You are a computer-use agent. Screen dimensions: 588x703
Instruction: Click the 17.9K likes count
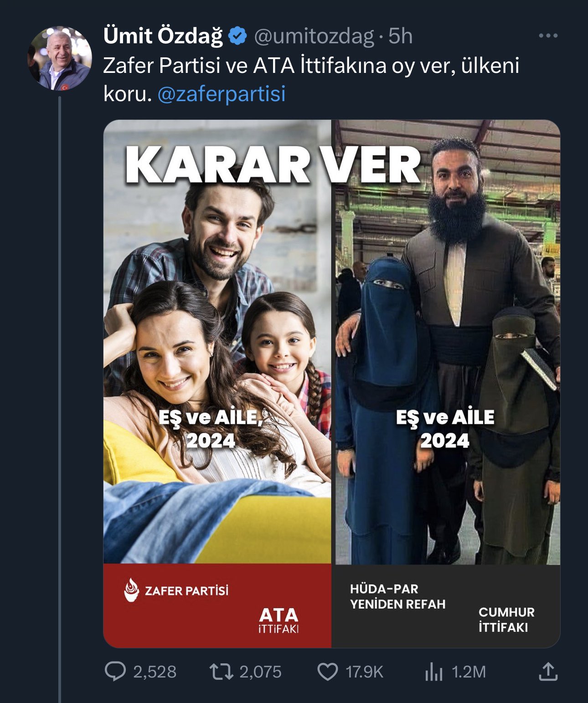pos(364,672)
